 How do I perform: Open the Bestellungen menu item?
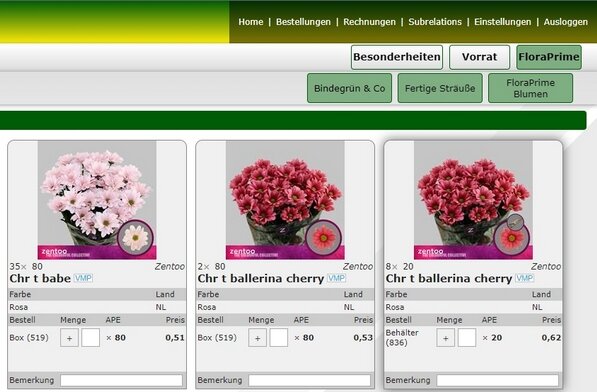(x=303, y=22)
